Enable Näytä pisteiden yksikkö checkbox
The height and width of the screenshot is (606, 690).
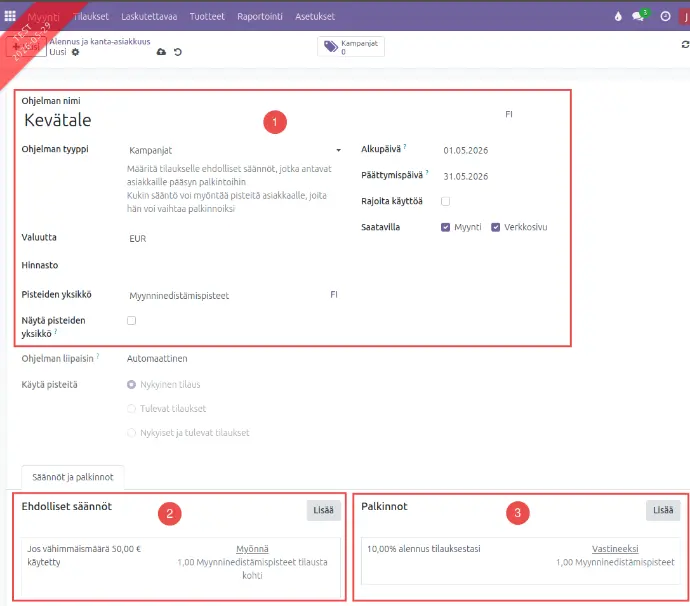[131, 320]
